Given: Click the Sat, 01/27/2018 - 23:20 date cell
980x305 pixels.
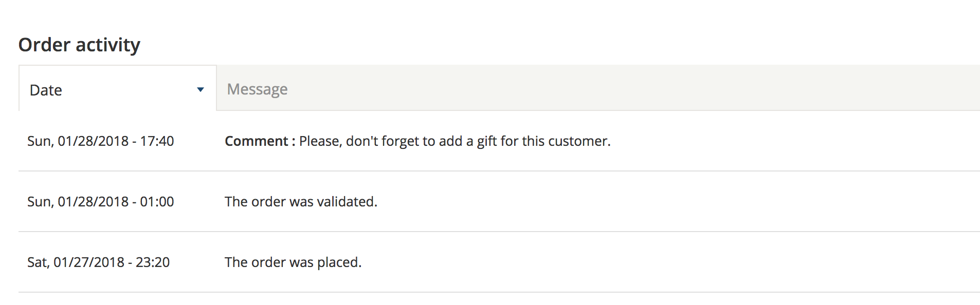Looking at the screenshot, I should (99, 262).
